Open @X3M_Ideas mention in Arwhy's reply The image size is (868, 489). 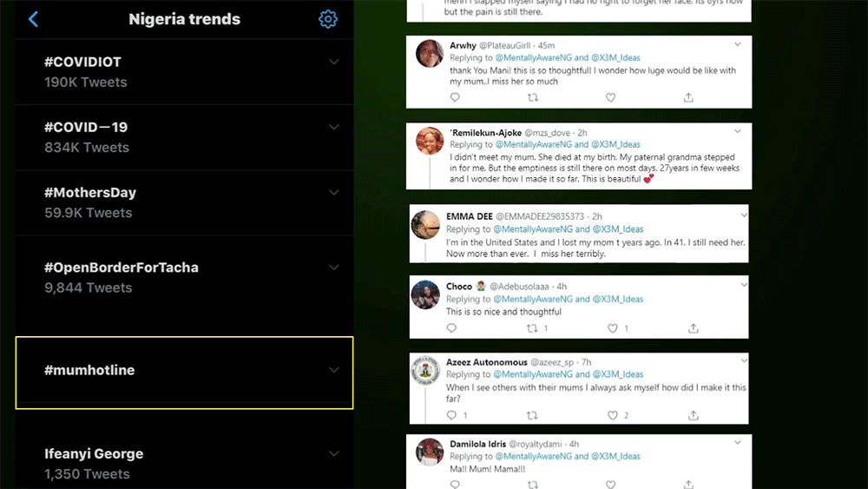(x=615, y=57)
